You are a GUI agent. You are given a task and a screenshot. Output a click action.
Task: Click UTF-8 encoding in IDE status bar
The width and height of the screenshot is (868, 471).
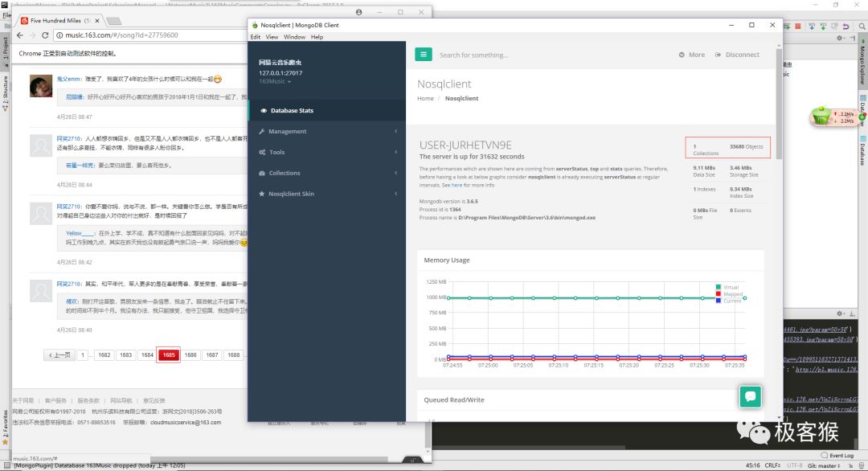794,465
